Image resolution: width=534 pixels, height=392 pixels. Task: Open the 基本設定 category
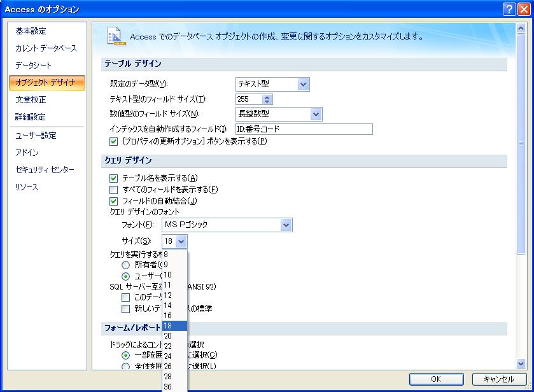tap(31, 31)
